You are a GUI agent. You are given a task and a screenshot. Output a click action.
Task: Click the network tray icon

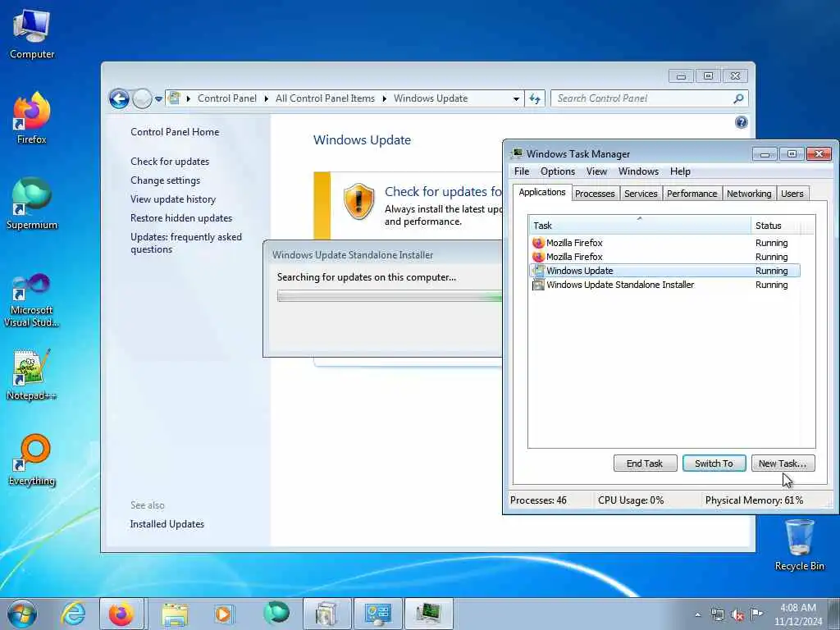[x=717, y=615]
